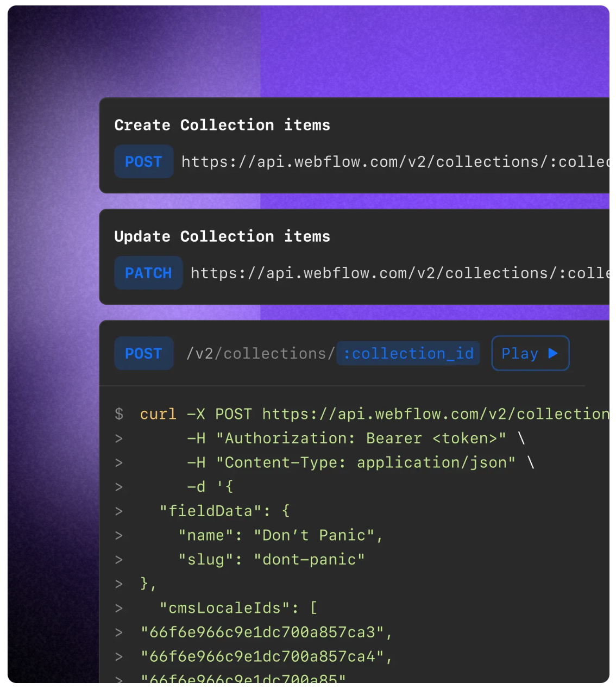The image size is (616, 689).
Task: Open the PATCH endpoint URL
Action: [x=399, y=273]
